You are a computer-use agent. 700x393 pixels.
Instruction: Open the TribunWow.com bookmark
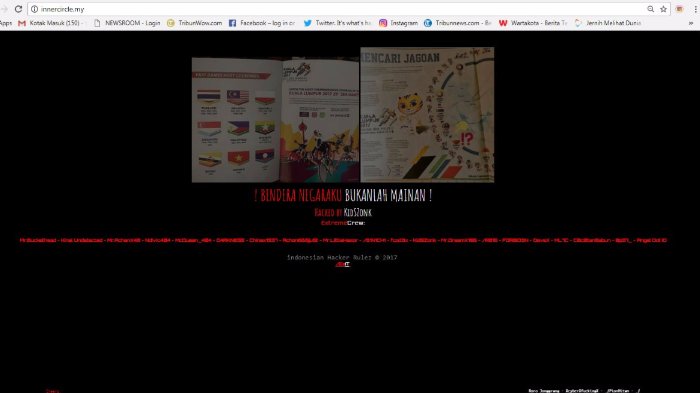195,23
